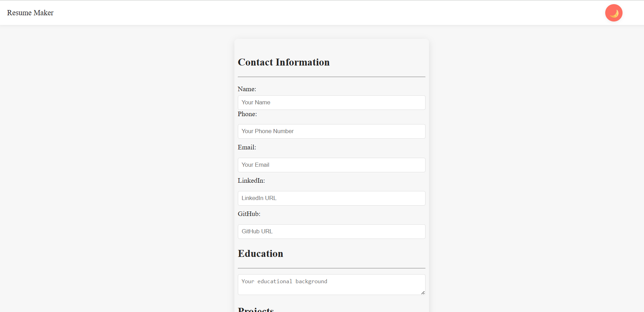Click the Resume Maker title
Image resolution: width=644 pixels, height=312 pixels.
click(30, 13)
